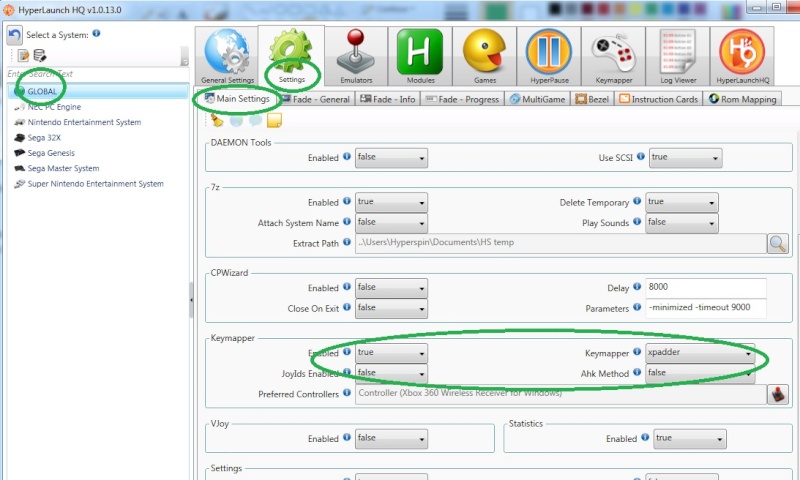The image size is (800, 480).
Task: Switch to Bezel tab
Action: coord(592,99)
